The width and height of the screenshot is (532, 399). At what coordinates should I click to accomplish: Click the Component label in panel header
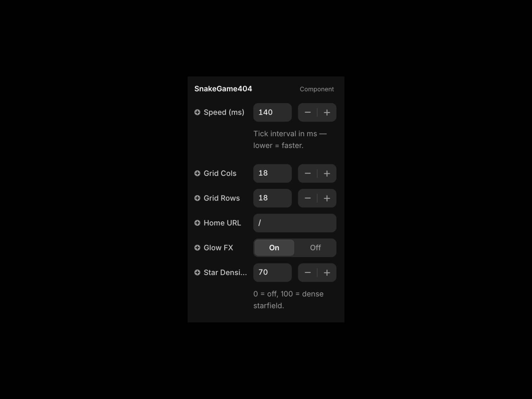(x=317, y=89)
